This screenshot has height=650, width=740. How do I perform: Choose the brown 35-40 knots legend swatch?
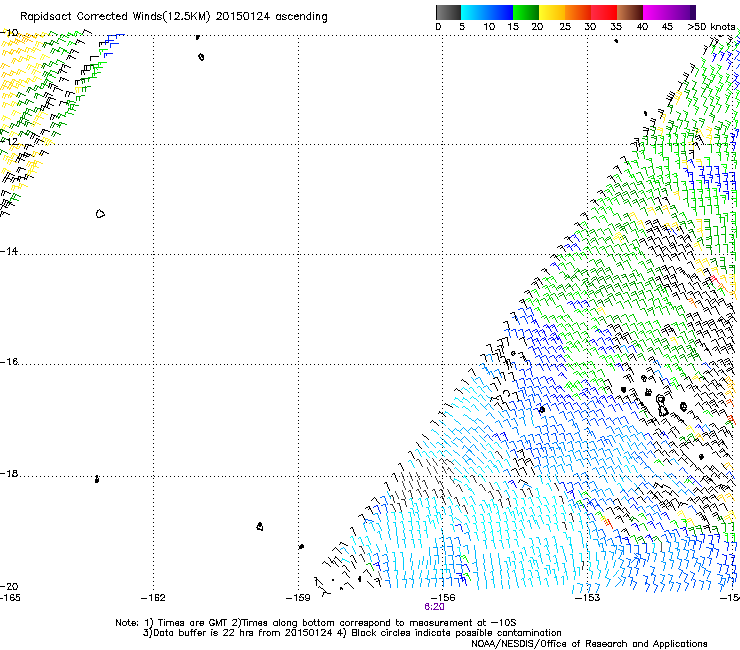click(x=630, y=12)
